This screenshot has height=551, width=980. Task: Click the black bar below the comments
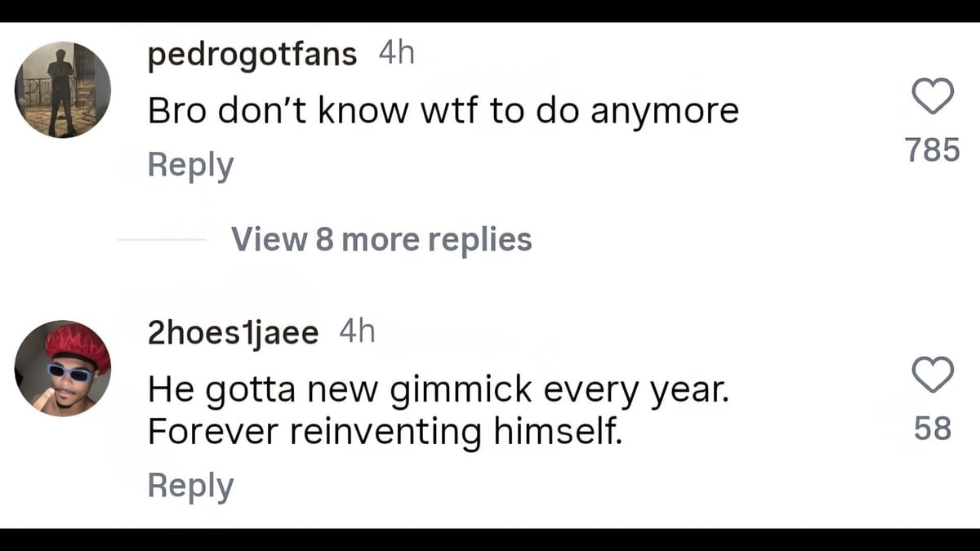pos(490,540)
